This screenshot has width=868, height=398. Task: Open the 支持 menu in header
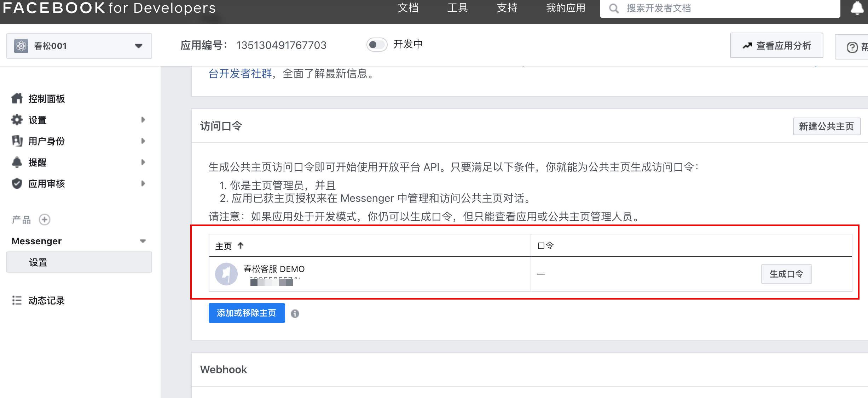tap(507, 8)
